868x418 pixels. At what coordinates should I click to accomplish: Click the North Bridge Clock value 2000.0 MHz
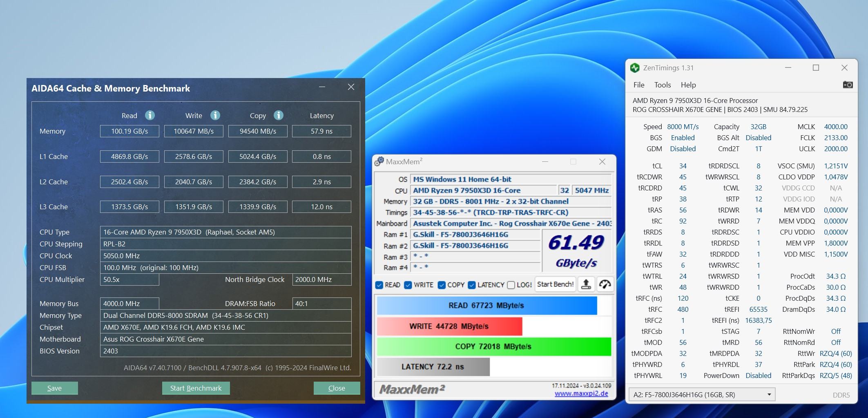tap(322, 279)
